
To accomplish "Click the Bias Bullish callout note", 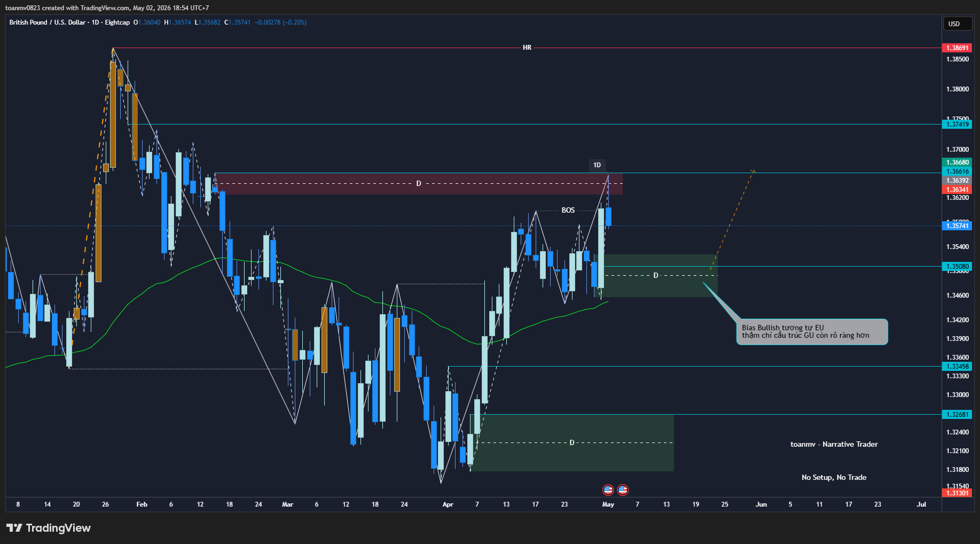I will (812, 332).
